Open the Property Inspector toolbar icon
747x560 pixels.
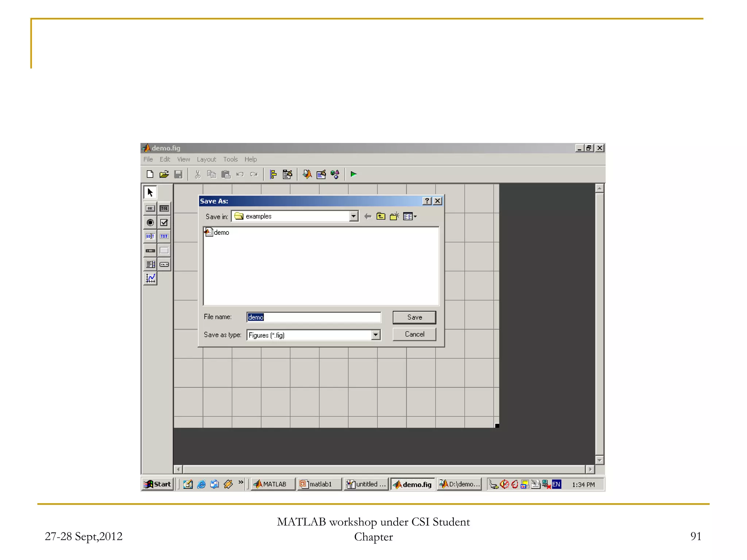pos(321,174)
